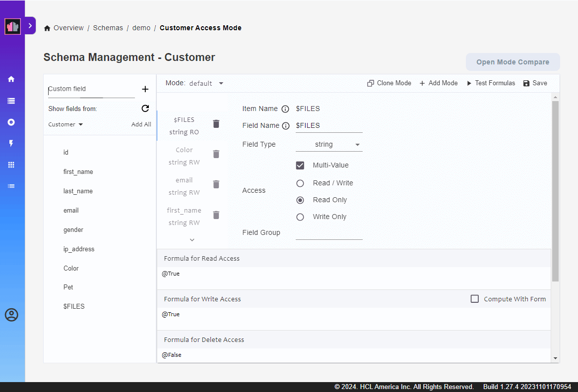Open the Customer source dropdown
Screen dimensions: 578x392
65,124
